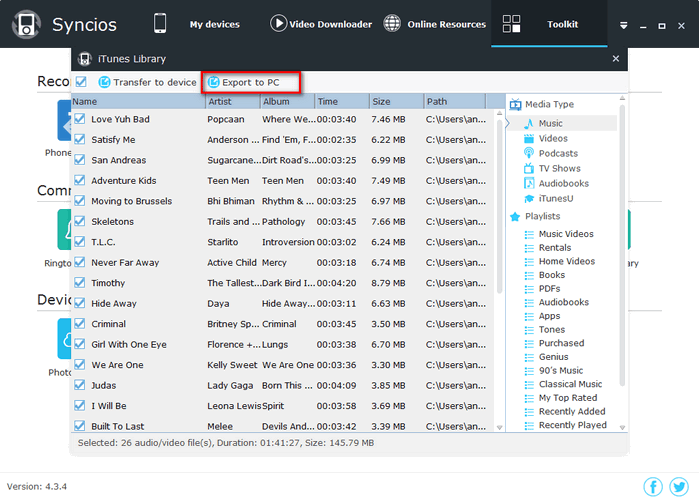
Task: Select the Classical Music playlist
Action: coord(570,384)
